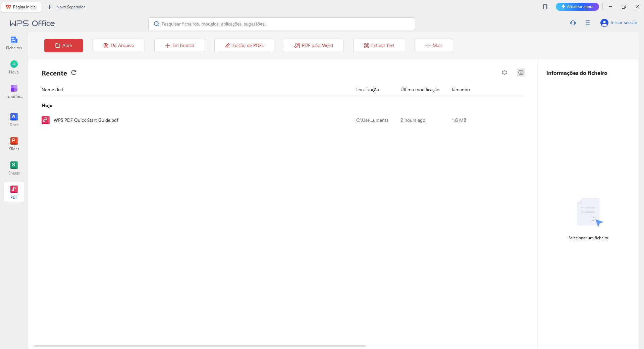Launch PDF para Word converter
Viewport: 644px width, 349px height.
click(314, 46)
